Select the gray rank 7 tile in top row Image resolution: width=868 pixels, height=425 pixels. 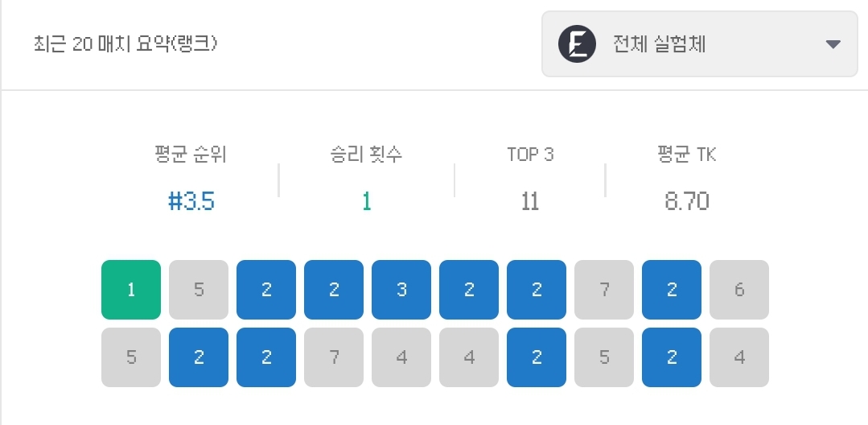[x=604, y=290]
